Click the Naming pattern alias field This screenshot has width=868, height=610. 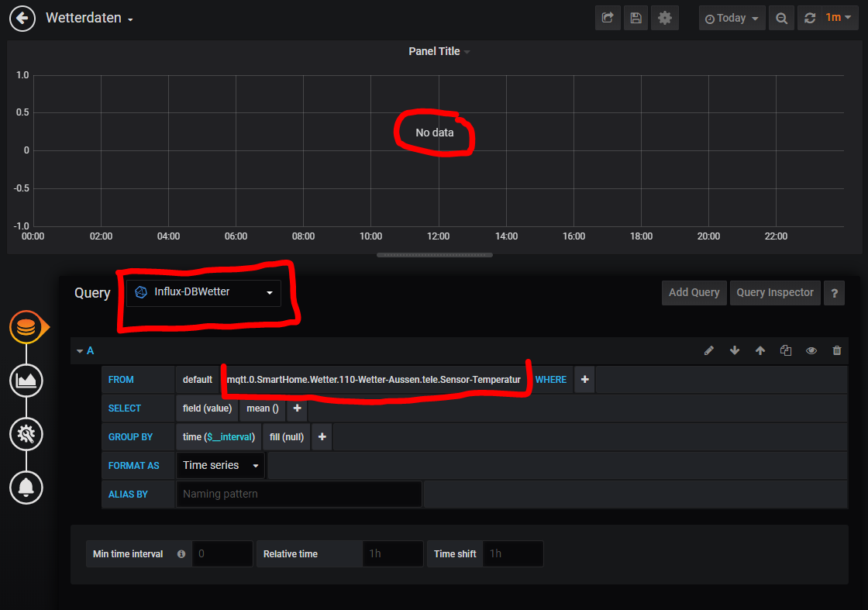pos(299,495)
